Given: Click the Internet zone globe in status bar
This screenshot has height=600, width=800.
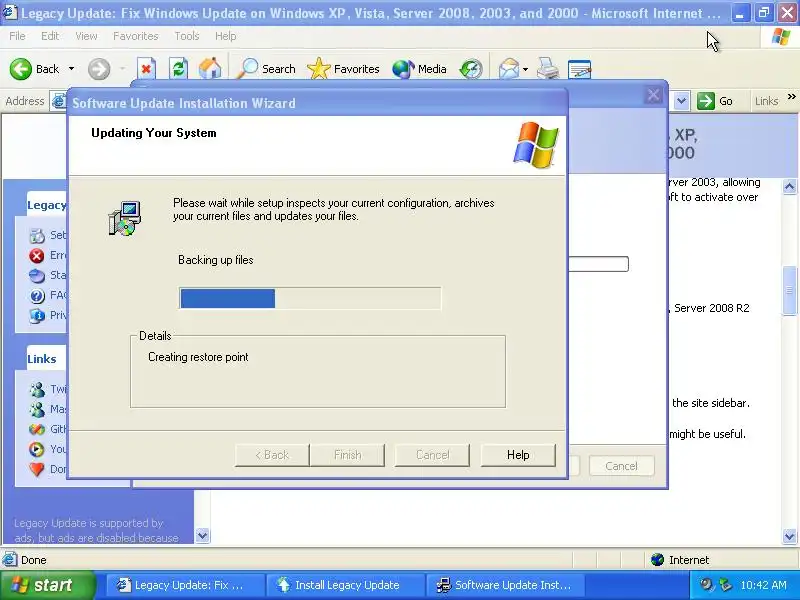Looking at the screenshot, I should pyautogui.click(x=657, y=560).
